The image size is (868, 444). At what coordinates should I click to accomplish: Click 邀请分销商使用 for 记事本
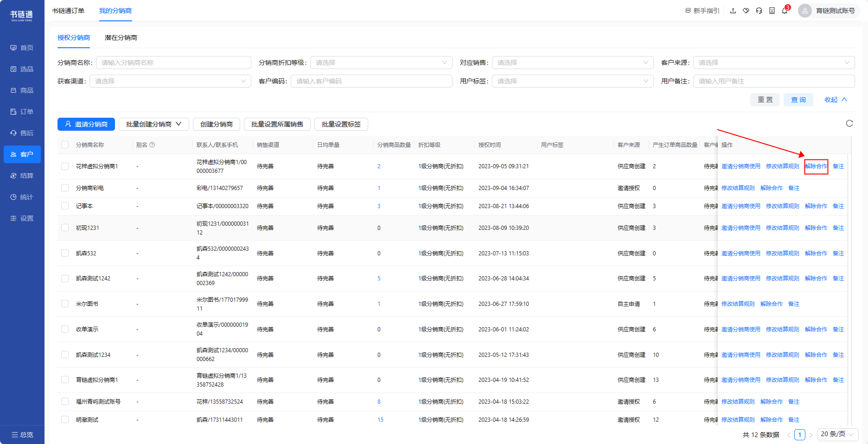741,206
